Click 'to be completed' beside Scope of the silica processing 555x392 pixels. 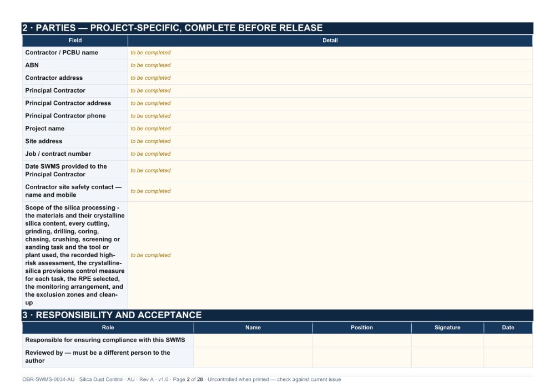[150, 255]
